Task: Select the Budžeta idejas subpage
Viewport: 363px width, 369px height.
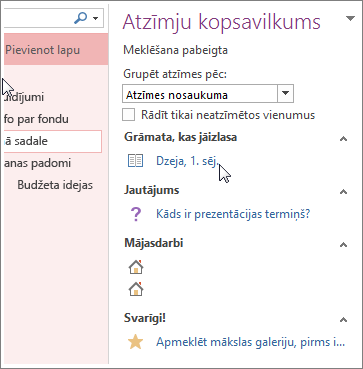Action: (55, 185)
